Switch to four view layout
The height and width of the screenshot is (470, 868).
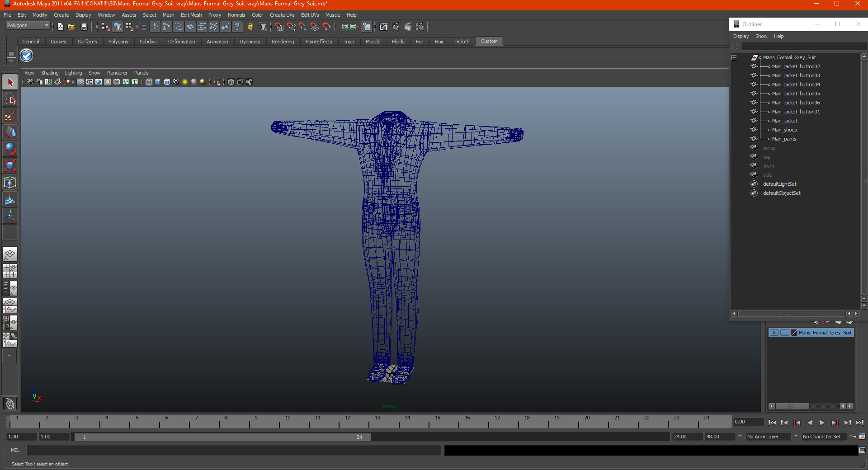point(10,271)
